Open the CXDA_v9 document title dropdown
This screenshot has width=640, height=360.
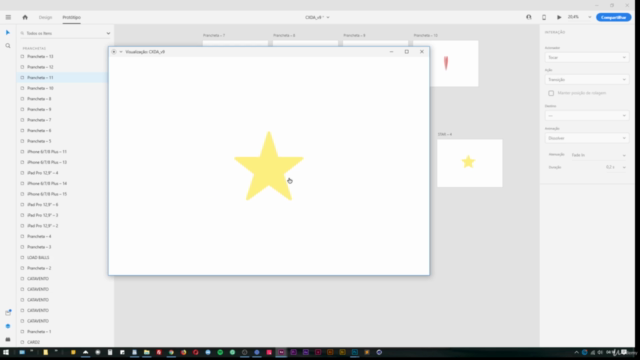[x=317, y=17]
